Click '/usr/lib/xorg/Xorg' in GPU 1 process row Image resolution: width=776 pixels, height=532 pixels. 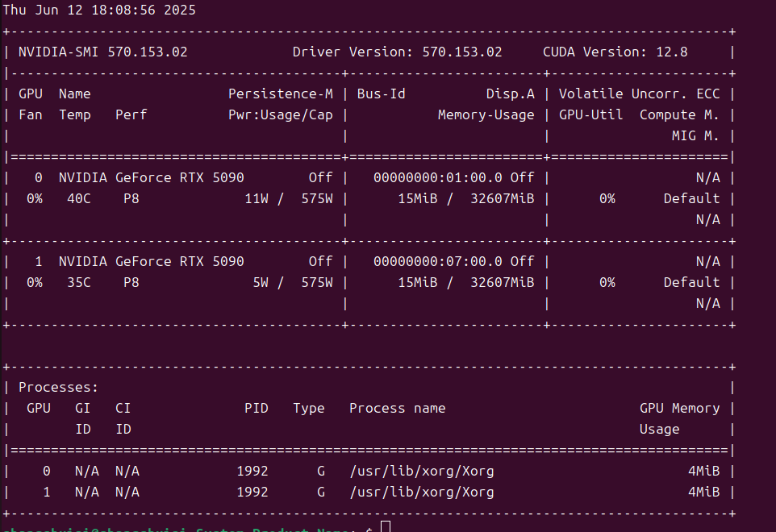point(422,493)
